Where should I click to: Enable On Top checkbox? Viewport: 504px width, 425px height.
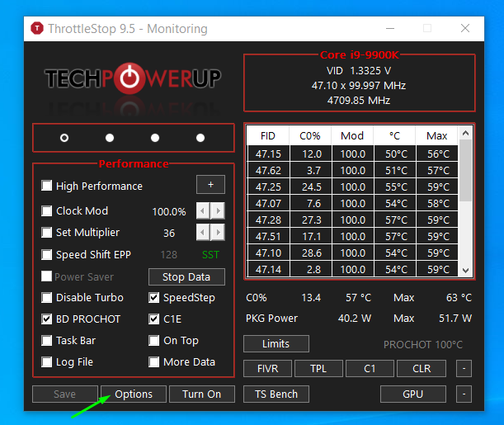point(154,341)
